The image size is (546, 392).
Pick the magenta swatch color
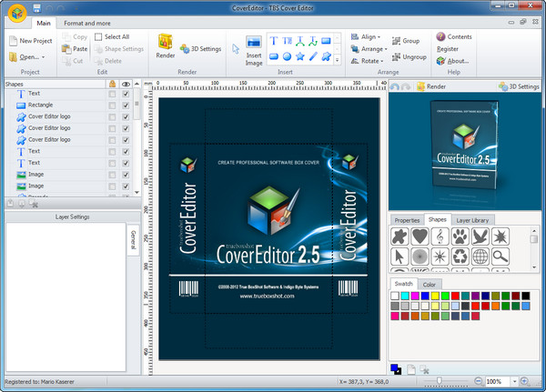(x=416, y=296)
